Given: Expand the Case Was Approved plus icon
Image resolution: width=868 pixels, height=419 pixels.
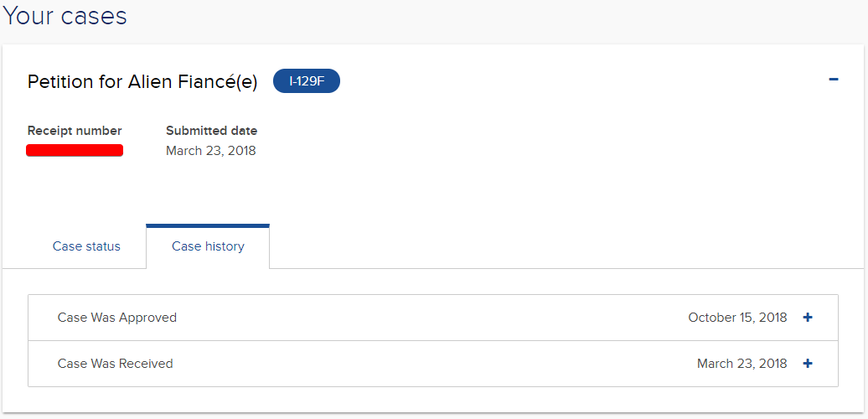Looking at the screenshot, I should point(808,318).
